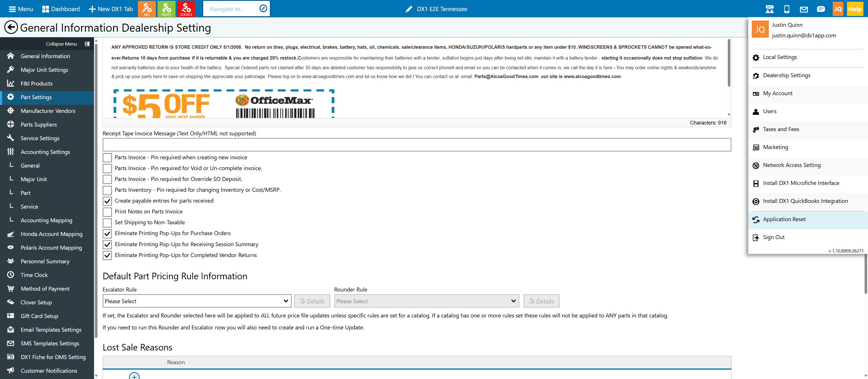Open Dealership Settings in user menu
Image resolution: width=868 pixels, height=379 pixels.
coord(808,76)
